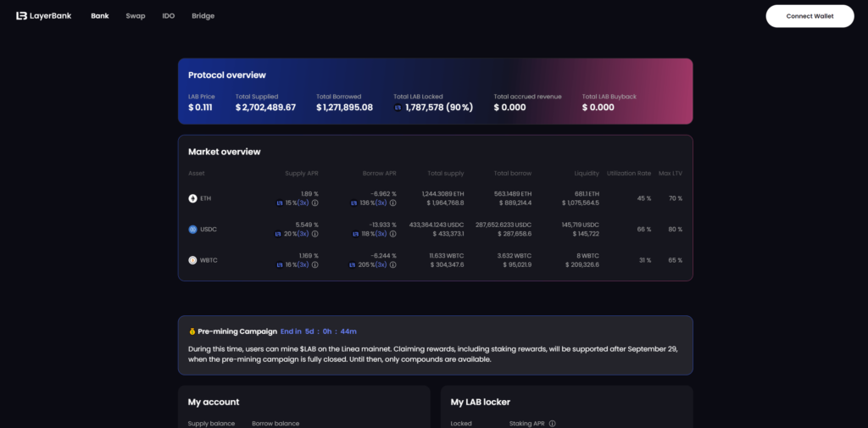Image resolution: width=868 pixels, height=428 pixels.
Task: Click WBTC utilization rate 31 %
Action: [x=645, y=260]
